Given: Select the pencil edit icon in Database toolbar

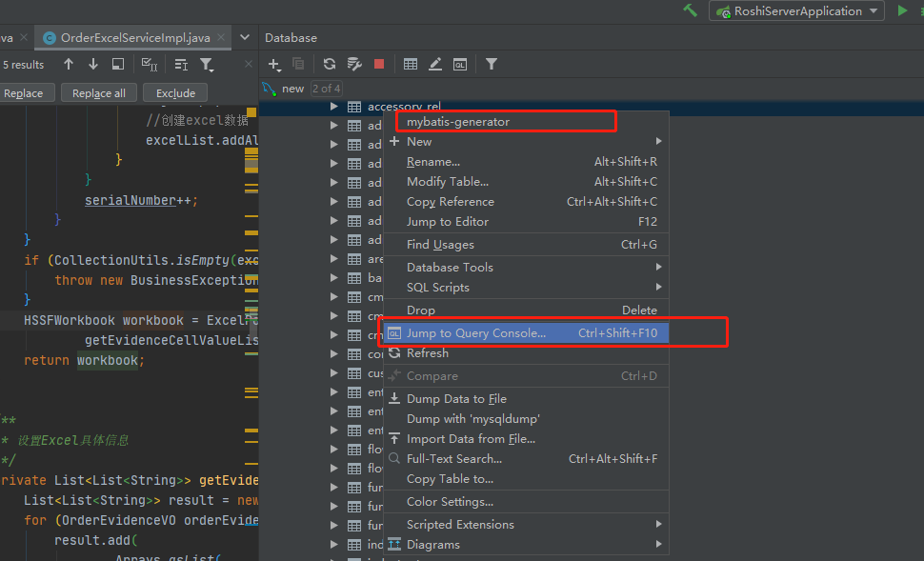Looking at the screenshot, I should coord(435,64).
